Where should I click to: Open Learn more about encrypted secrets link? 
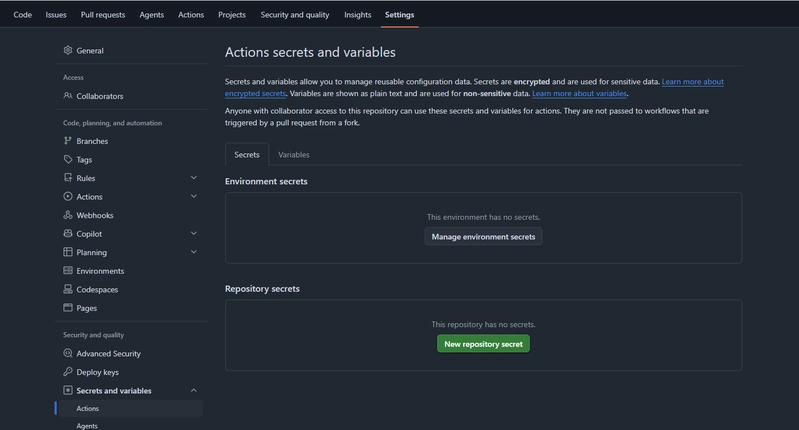click(693, 82)
